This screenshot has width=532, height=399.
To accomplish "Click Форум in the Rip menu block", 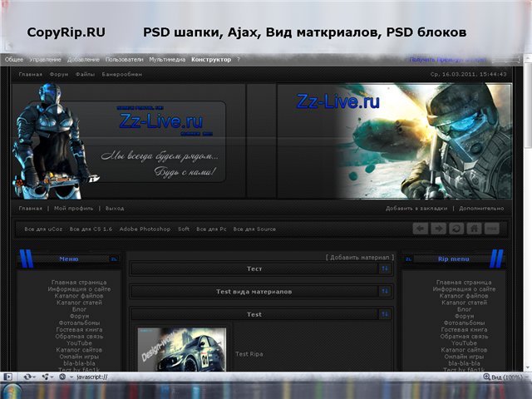I will coord(464,316).
